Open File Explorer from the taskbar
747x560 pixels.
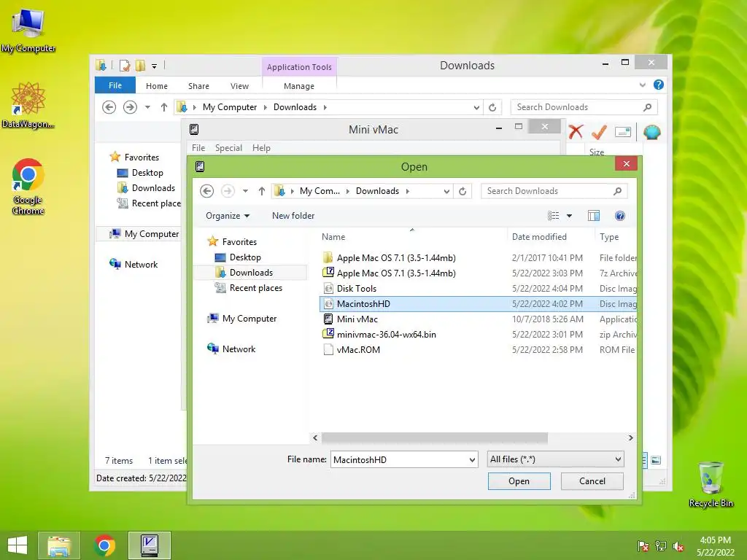tap(59, 545)
